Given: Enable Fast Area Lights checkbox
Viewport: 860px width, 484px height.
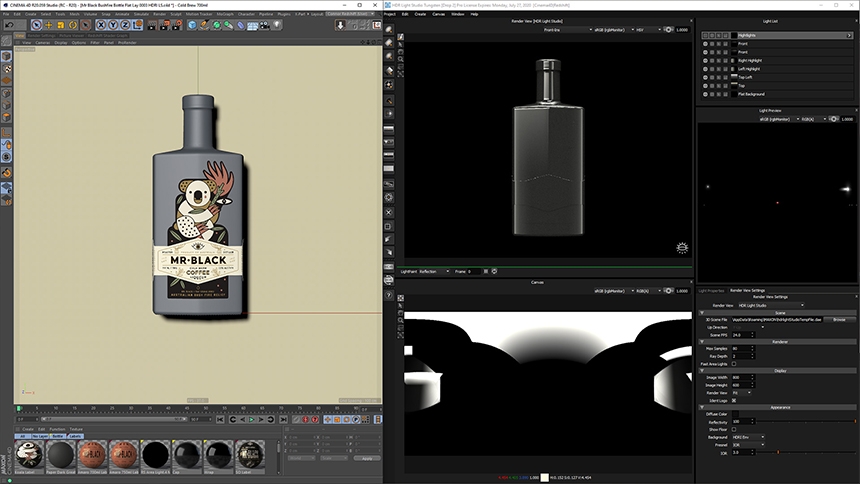Looking at the screenshot, I should (734, 364).
